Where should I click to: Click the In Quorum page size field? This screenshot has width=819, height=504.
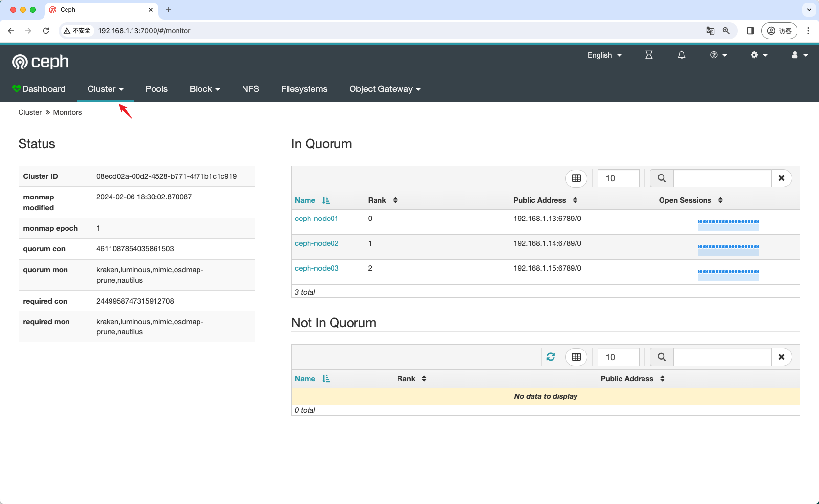(618, 178)
